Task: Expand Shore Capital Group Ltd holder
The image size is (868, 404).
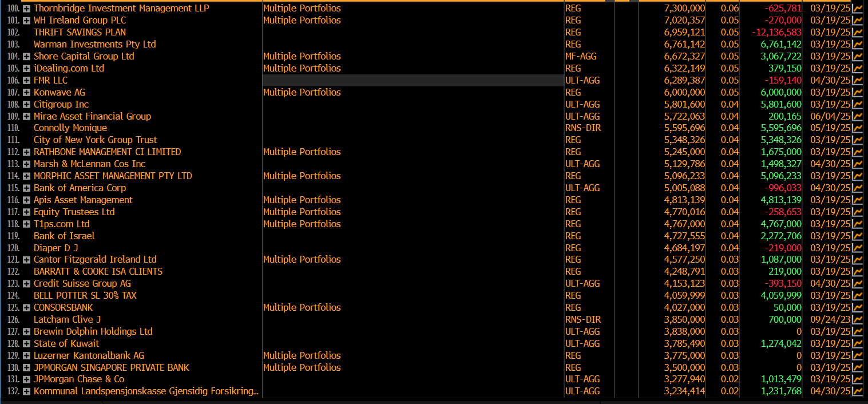Action: 26,57
